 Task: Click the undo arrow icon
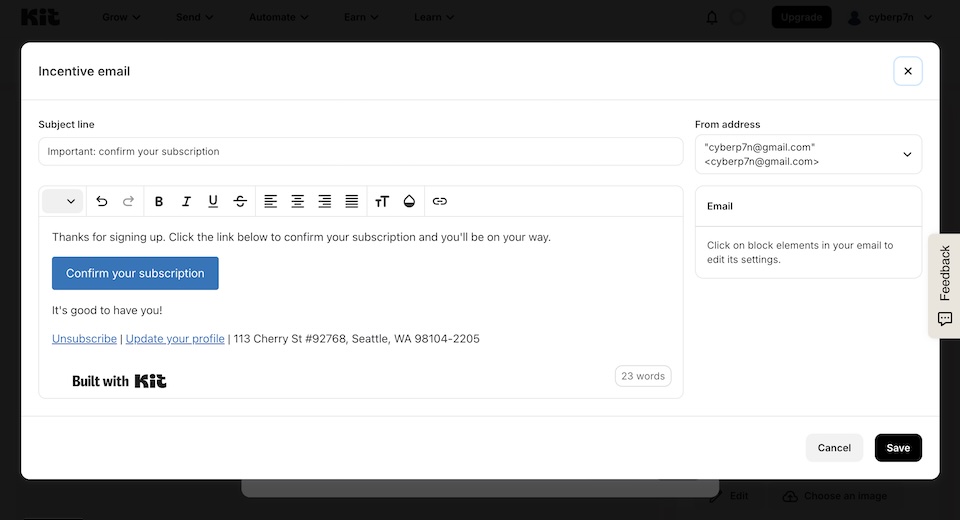(101, 201)
